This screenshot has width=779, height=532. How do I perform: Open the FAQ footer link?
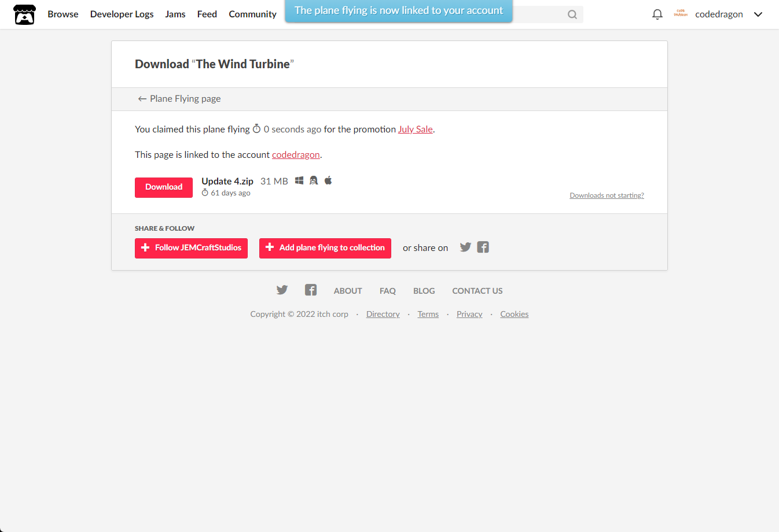(388, 291)
